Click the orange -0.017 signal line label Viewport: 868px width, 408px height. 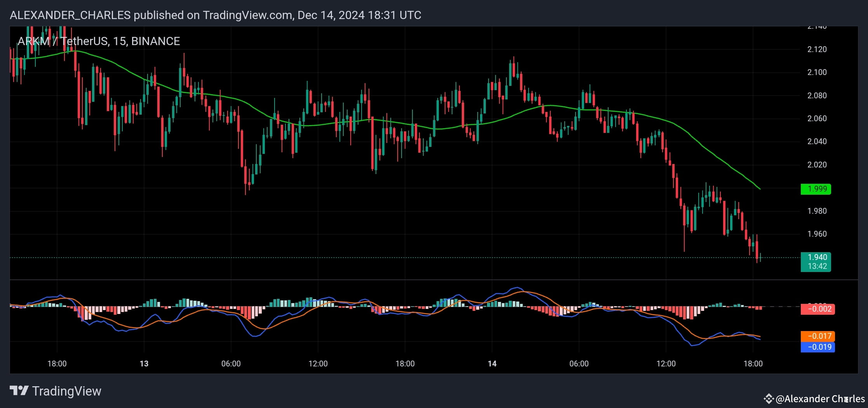tap(817, 336)
